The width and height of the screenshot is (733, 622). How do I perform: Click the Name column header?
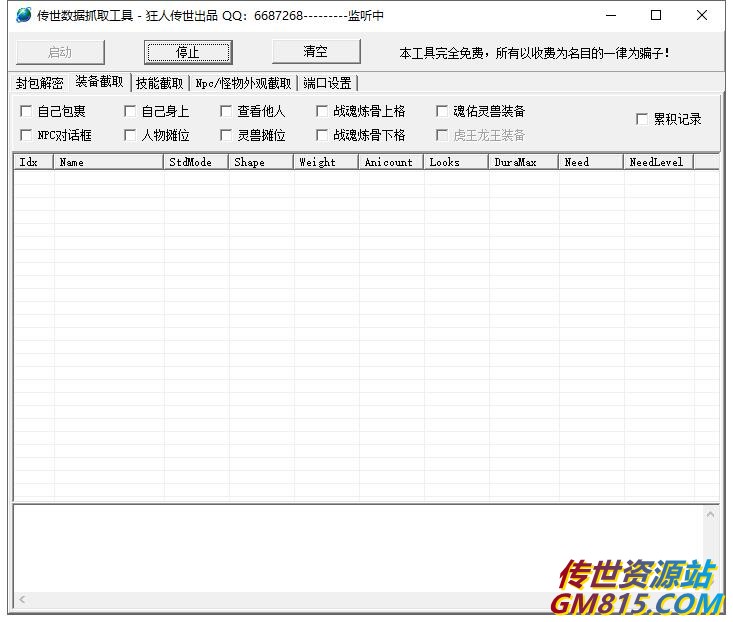[108, 162]
